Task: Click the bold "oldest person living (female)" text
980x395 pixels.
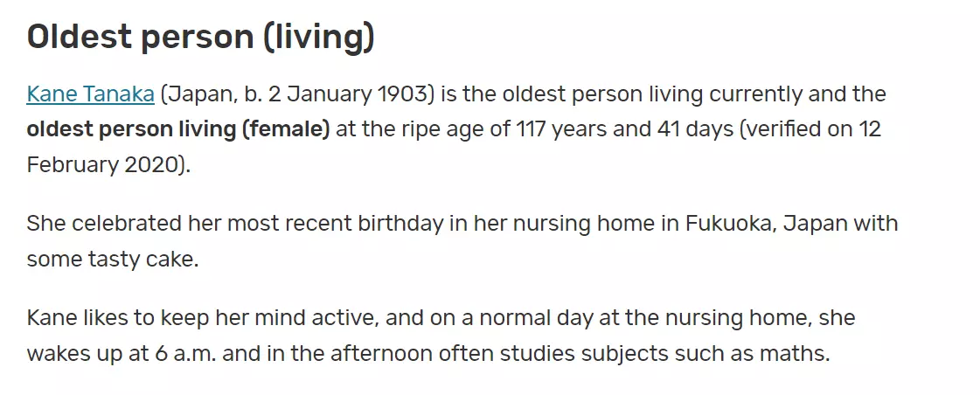Action: 177,130
